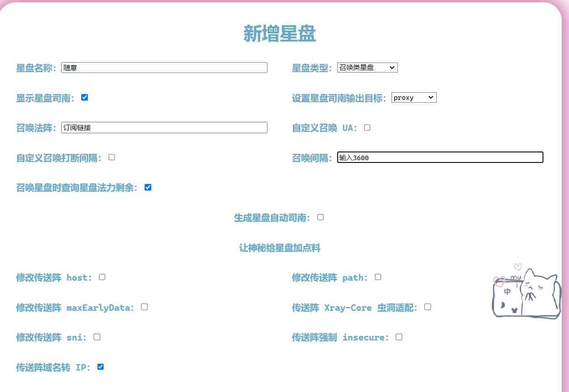This screenshot has height=392, width=569.
Task: Click the 星盘名称 input field
Action: pos(164,68)
